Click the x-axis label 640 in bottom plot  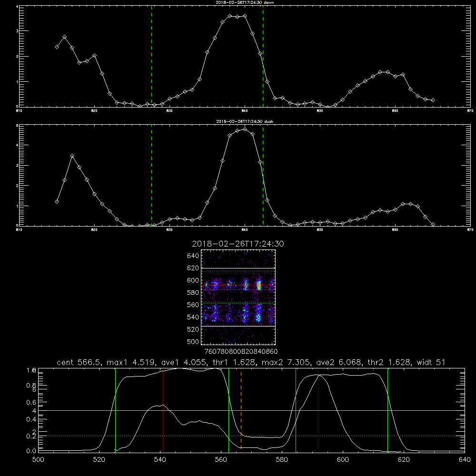[x=465, y=459]
